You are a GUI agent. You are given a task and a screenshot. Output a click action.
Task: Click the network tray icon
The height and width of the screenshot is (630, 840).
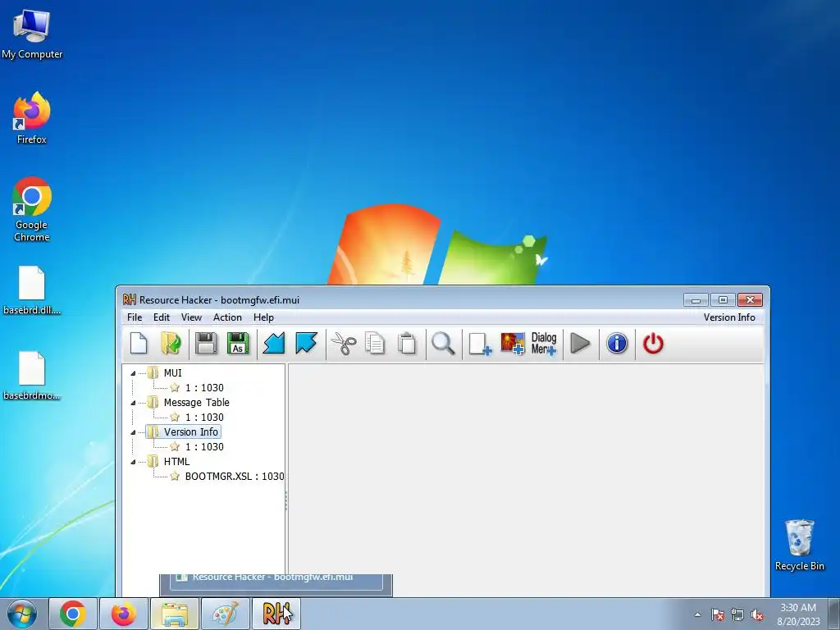pos(737,614)
